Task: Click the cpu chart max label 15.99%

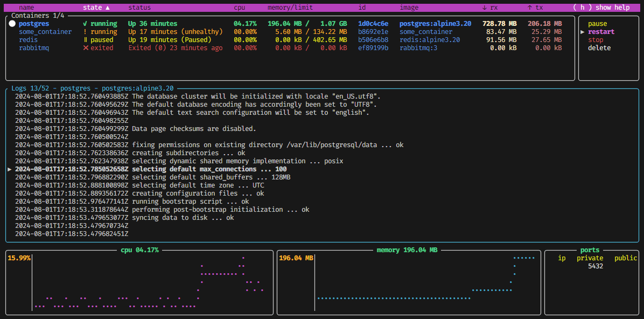Action: coord(19,258)
